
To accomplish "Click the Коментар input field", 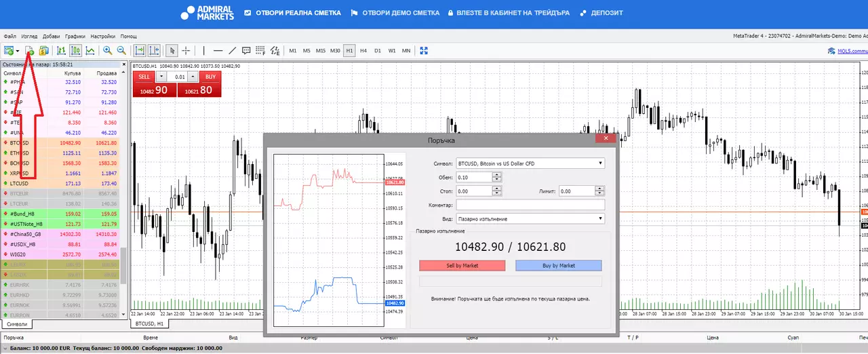I will pos(530,205).
